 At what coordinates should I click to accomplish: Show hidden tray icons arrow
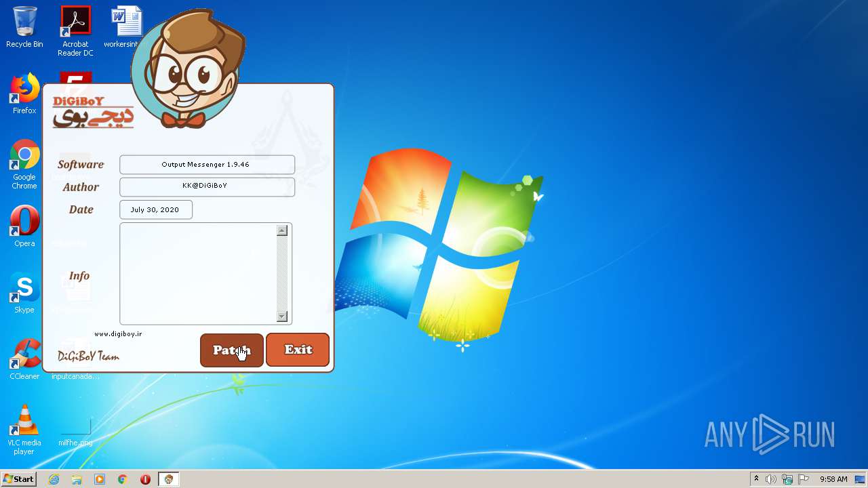click(x=756, y=479)
